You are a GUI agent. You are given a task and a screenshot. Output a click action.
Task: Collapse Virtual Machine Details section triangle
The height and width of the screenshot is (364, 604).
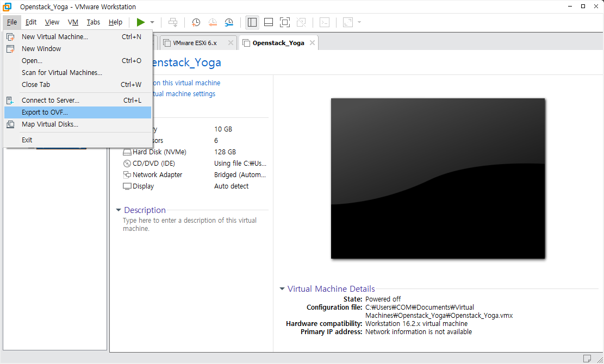282,288
